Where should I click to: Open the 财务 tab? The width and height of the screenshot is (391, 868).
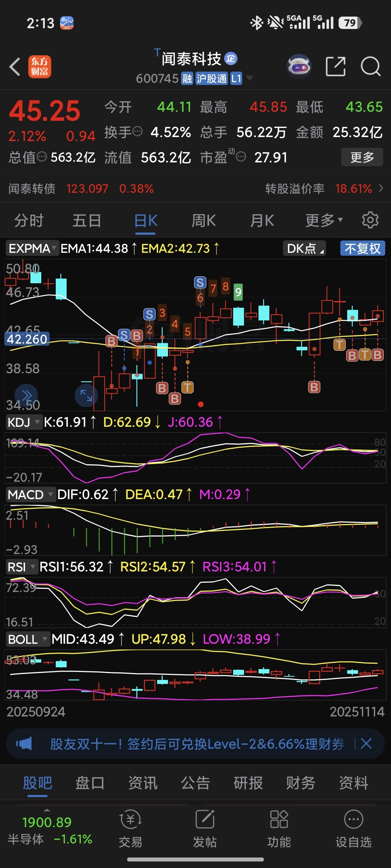[x=300, y=783]
